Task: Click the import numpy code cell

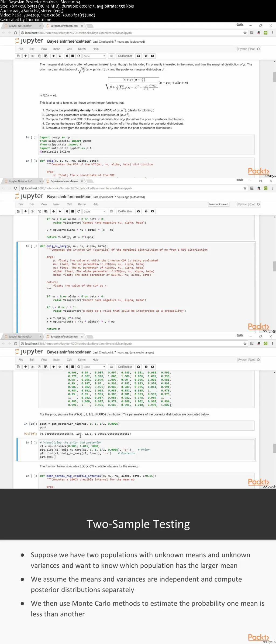Action: coord(147,145)
